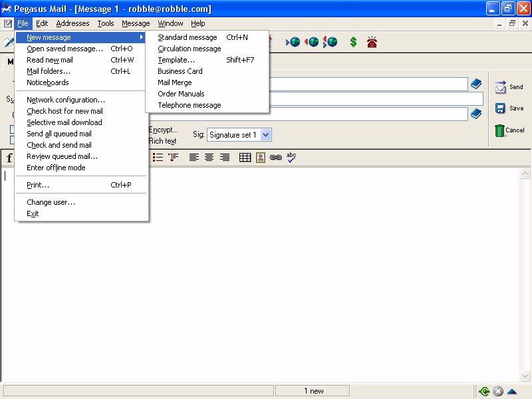
Task: Choose Standard message from submenu
Action: tap(207, 37)
